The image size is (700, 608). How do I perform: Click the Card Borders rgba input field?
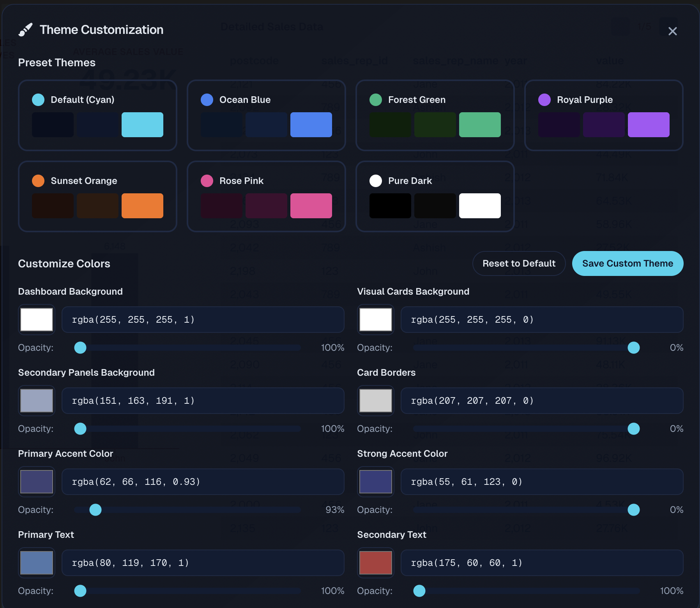[542, 401]
